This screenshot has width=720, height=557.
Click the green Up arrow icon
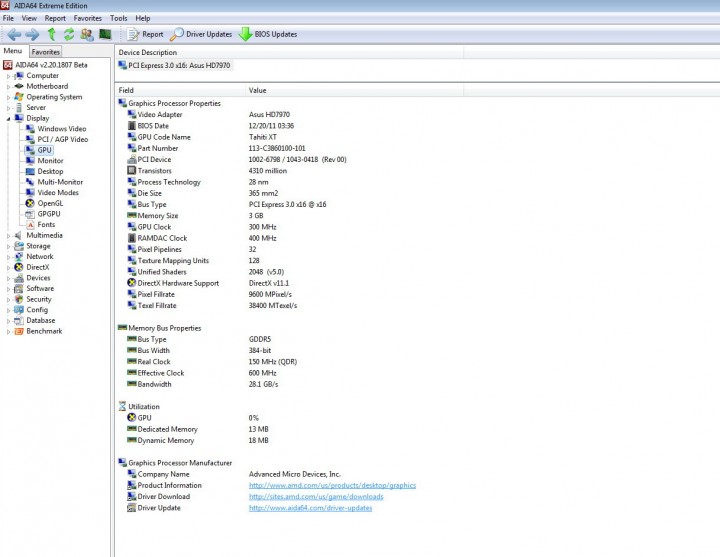point(51,34)
